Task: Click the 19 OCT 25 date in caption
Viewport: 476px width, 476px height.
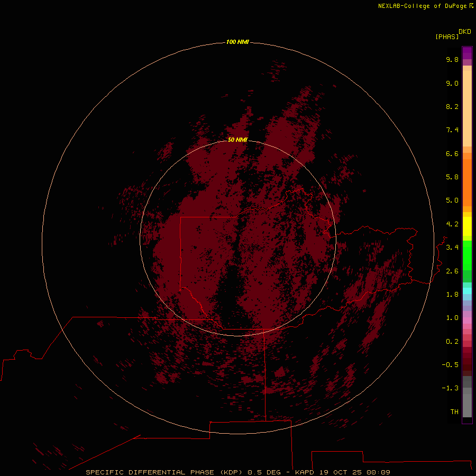Action: 340,472
